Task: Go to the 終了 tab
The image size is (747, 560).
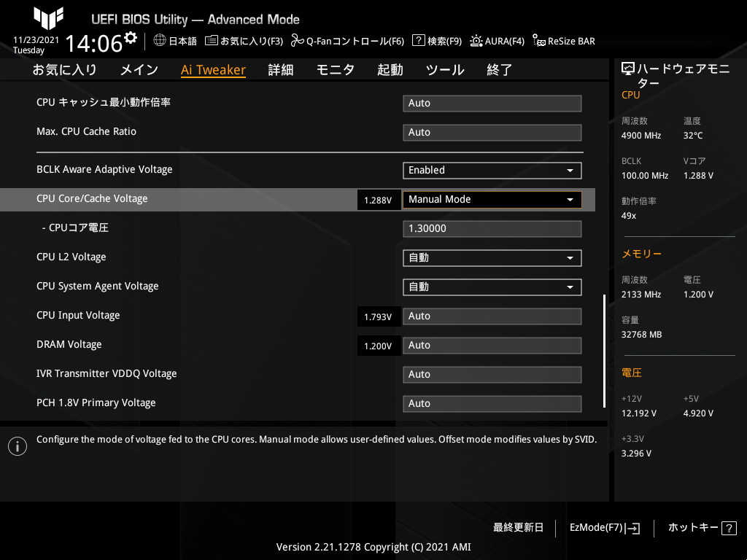Action: tap(499, 70)
